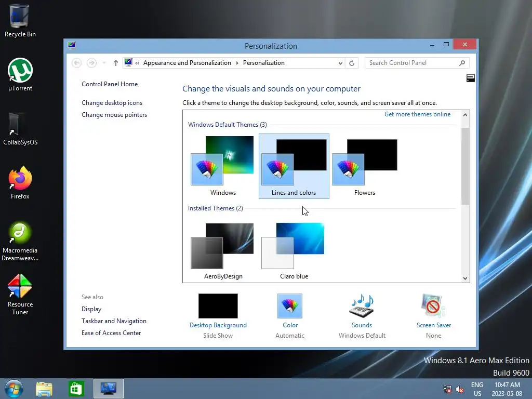
Task: Open the recent locations dropdown arrow
Action: coord(104,63)
